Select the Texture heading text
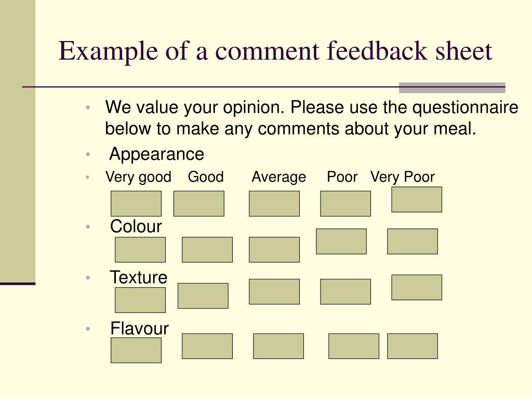 (x=138, y=277)
